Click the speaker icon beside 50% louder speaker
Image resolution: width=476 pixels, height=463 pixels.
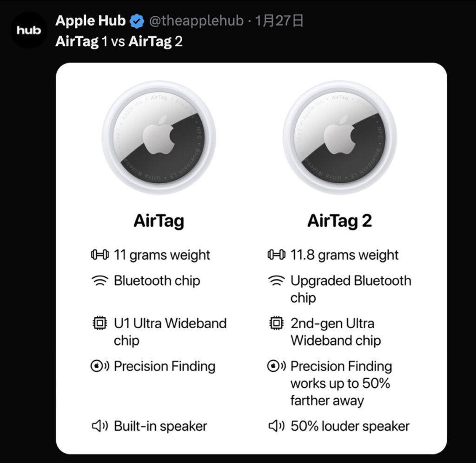tap(277, 426)
